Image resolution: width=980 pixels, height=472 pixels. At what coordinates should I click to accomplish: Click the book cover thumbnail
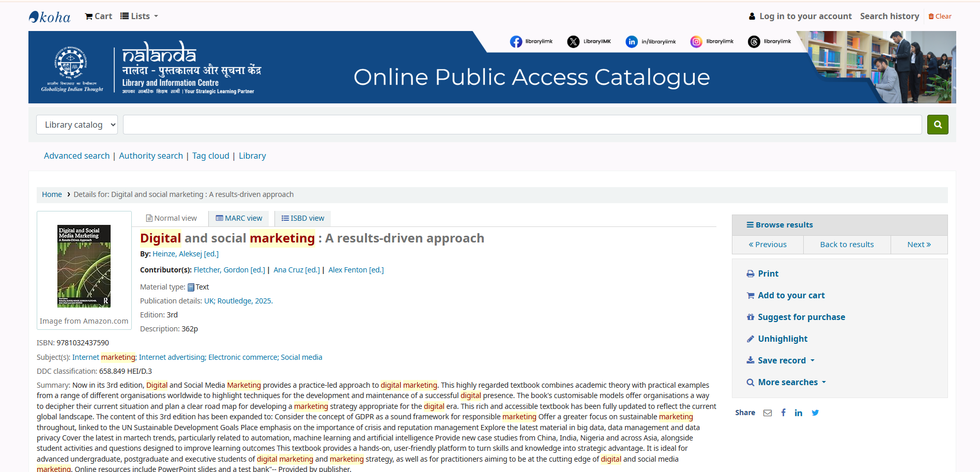click(x=84, y=266)
